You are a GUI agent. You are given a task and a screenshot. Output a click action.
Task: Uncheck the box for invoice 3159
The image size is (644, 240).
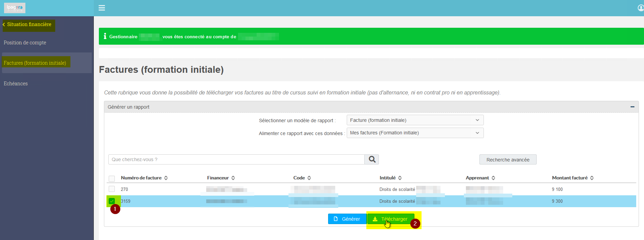pos(112,201)
